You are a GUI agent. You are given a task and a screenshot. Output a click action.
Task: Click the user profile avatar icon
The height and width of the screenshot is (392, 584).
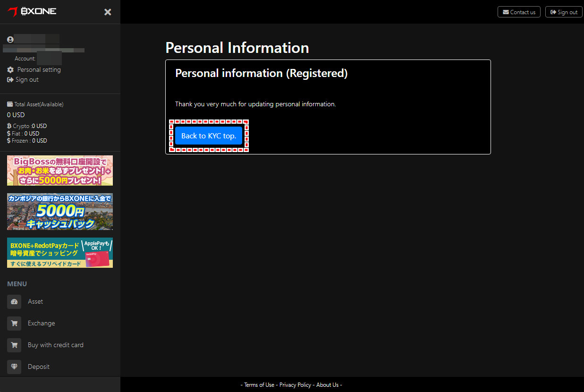(x=10, y=40)
